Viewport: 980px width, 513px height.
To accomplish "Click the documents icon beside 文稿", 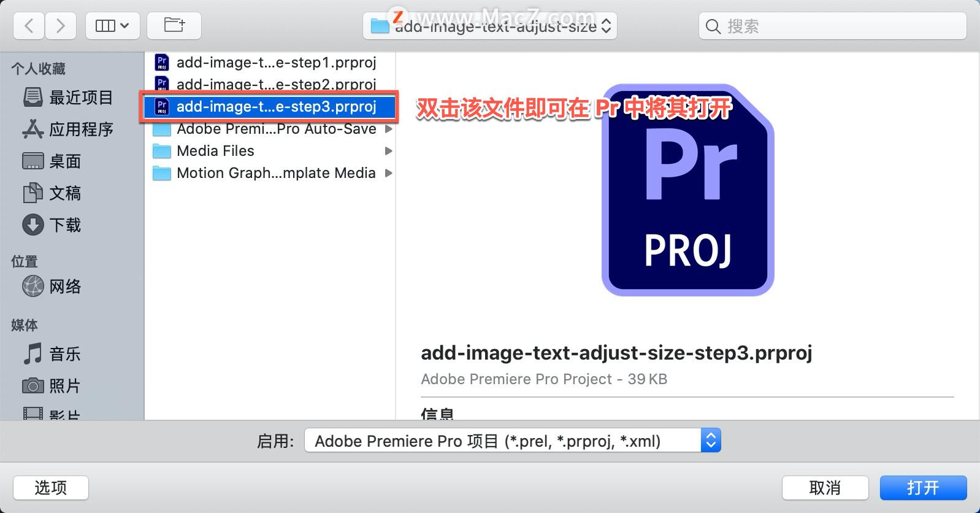I will pyautogui.click(x=33, y=193).
